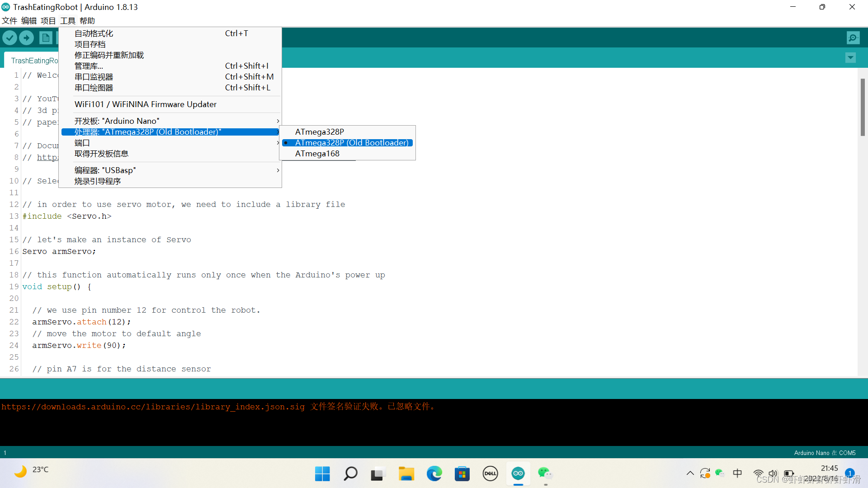Expand the 编程器 "USBasp" submenu
868x488 pixels.
tap(171, 170)
